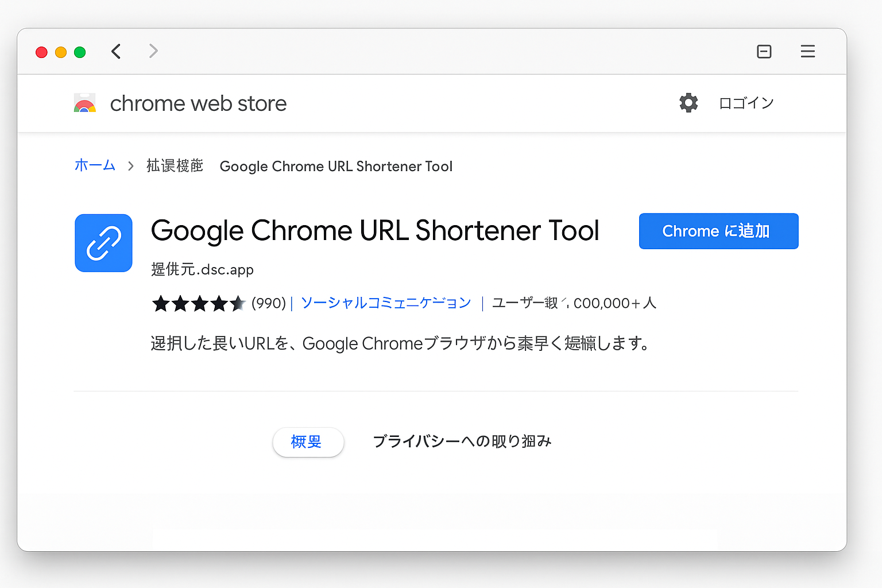Click the (990) review count

[x=269, y=303]
